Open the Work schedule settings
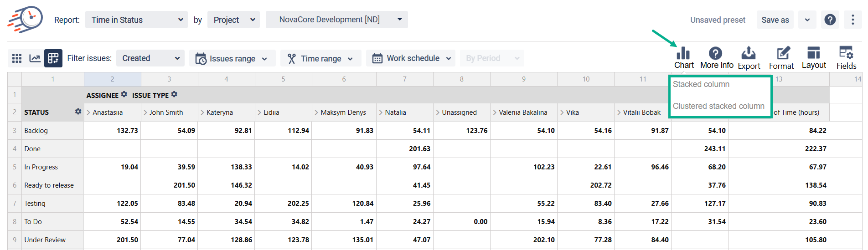 click(411, 58)
